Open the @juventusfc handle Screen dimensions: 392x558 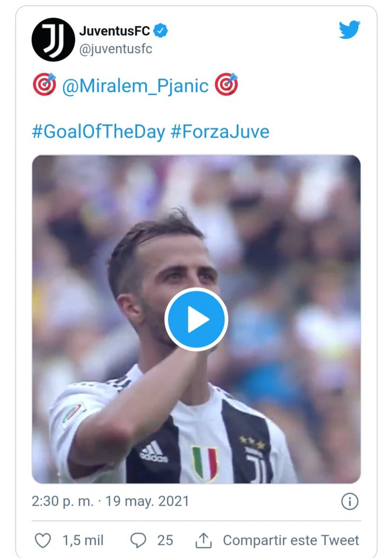(x=116, y=49)
